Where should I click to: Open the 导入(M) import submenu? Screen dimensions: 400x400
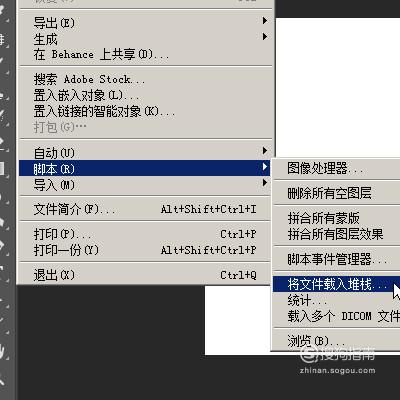point(145,184)
